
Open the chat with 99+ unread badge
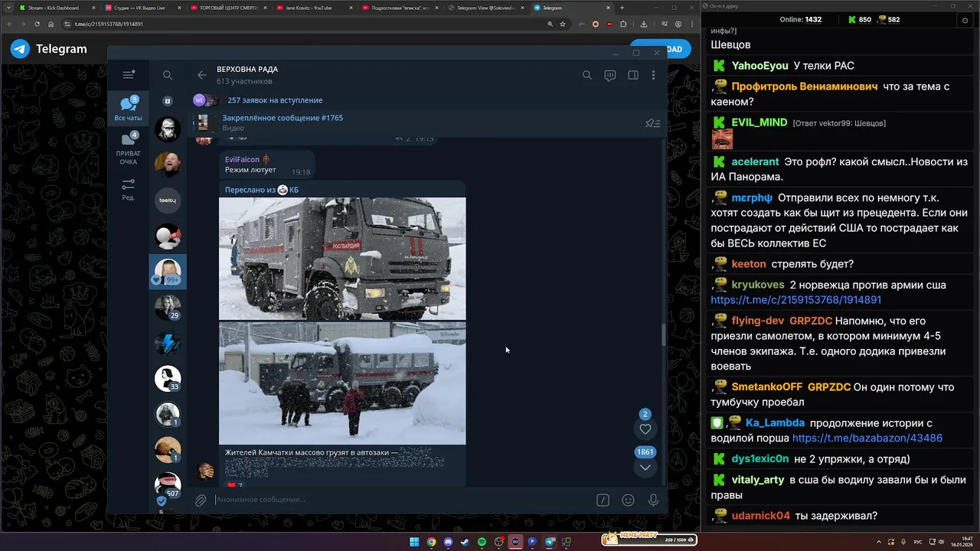click(168, 272)
